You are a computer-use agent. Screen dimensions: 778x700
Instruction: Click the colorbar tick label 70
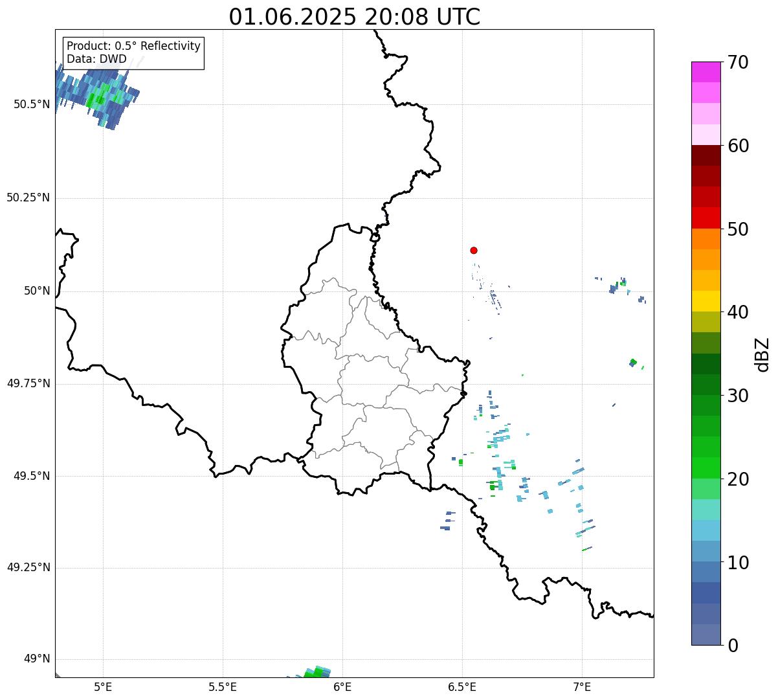(738, 62)
